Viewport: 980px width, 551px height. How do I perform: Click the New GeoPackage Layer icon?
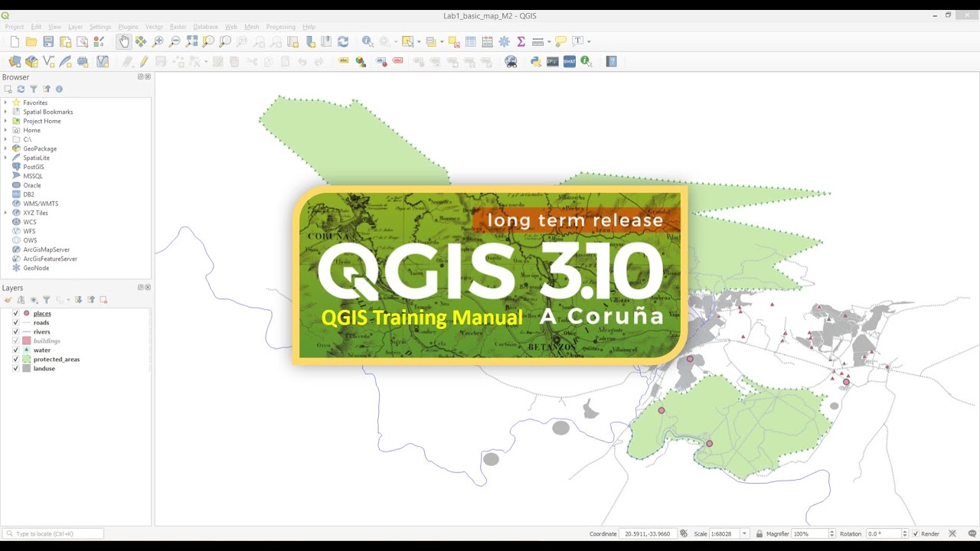coord(31,61)
